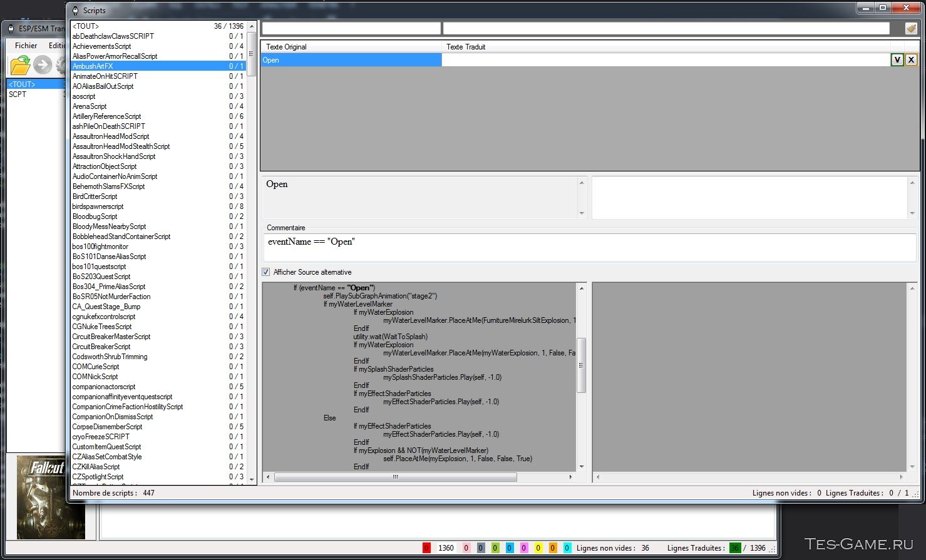
Task: Click the Texte Traduit column header
Action: point(466,47)
